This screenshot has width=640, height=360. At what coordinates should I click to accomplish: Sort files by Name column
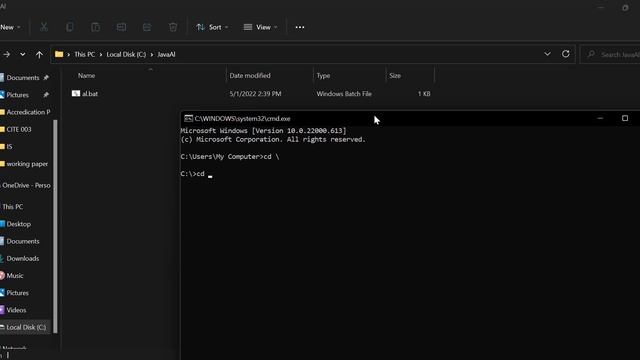(x=87, y=76)
